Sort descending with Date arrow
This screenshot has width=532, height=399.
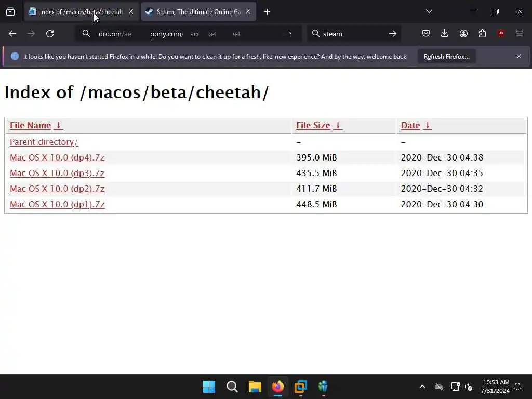point(428,125)
